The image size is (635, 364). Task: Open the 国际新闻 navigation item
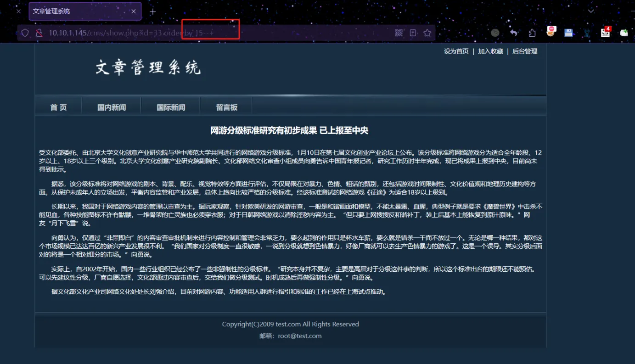(x=171, y=107)
